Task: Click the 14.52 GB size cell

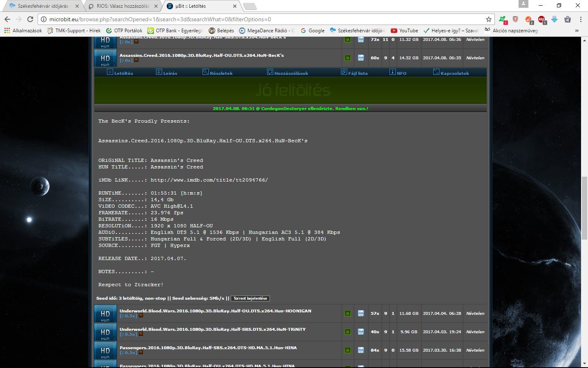Action: (409, 58)
